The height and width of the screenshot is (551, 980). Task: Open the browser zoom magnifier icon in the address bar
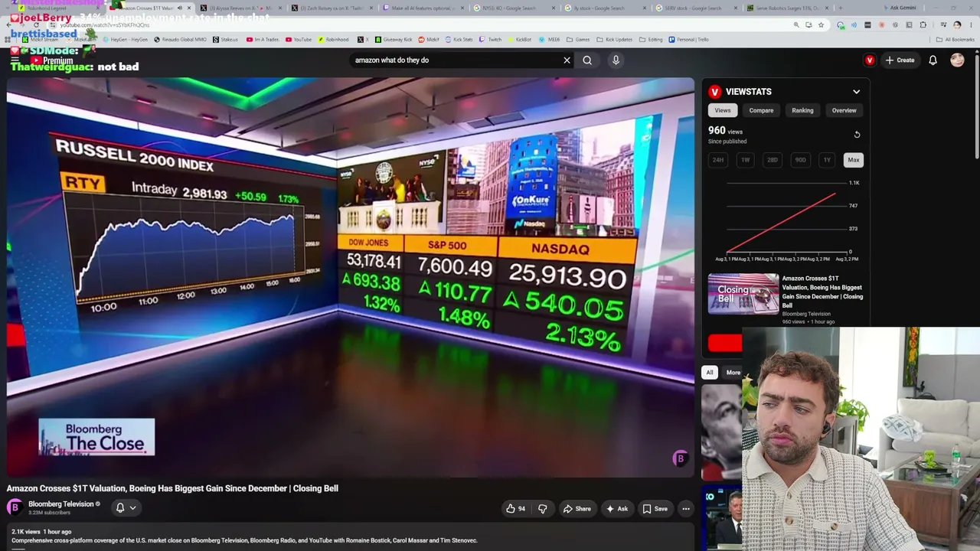(796, 25)
